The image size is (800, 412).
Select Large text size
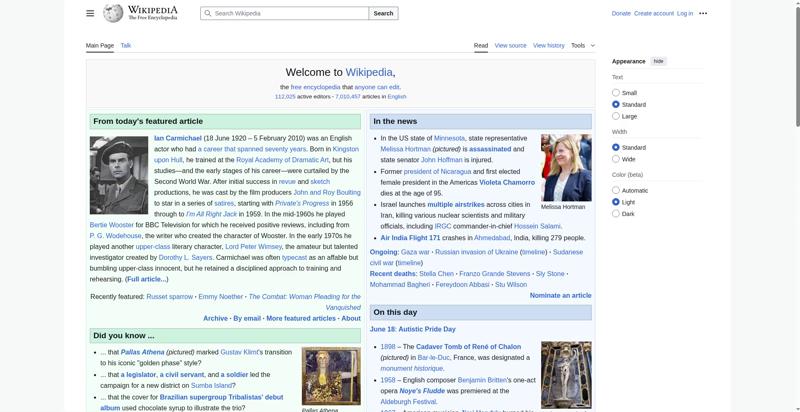[616, 116]
